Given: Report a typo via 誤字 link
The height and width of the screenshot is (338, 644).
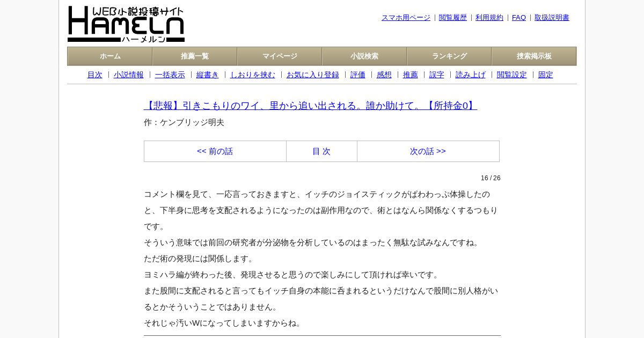Looking at the screenshot, I should (x=437, y=75).
